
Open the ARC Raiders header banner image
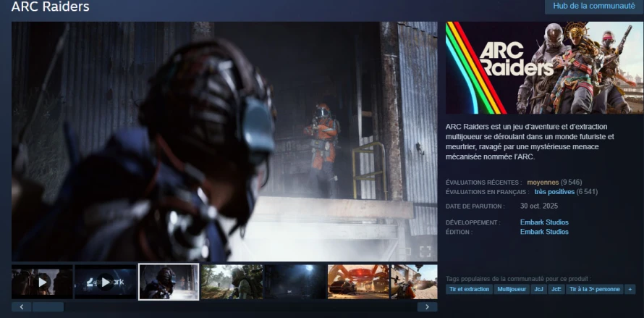tap(544, 68)
